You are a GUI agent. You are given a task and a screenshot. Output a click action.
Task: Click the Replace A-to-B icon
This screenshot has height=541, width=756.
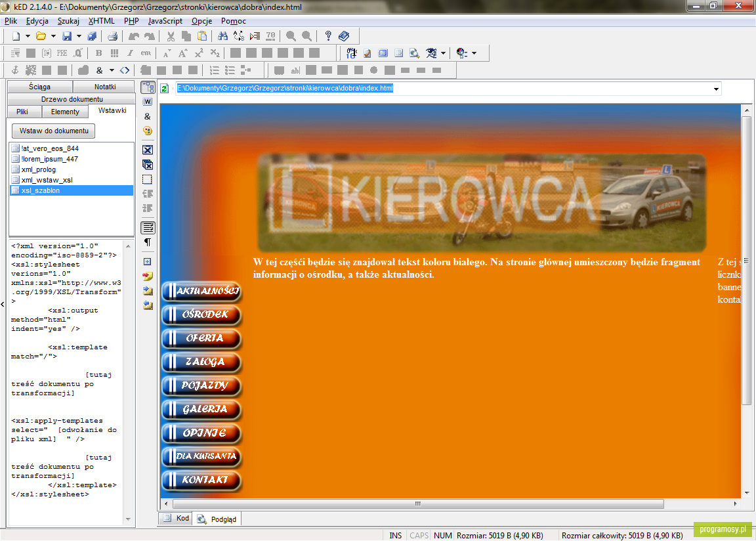pos(239,36)
